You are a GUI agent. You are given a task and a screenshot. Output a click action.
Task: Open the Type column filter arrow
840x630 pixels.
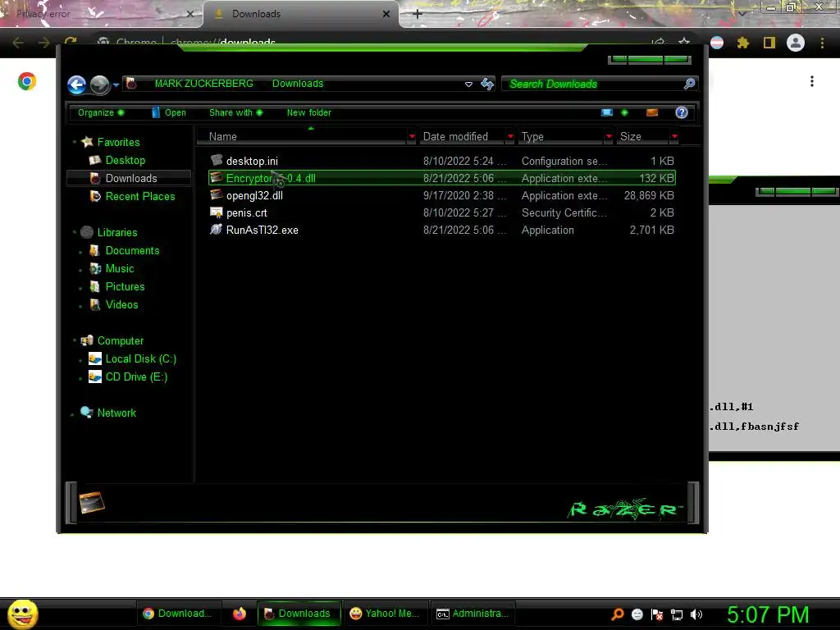(x=609, y=137)
